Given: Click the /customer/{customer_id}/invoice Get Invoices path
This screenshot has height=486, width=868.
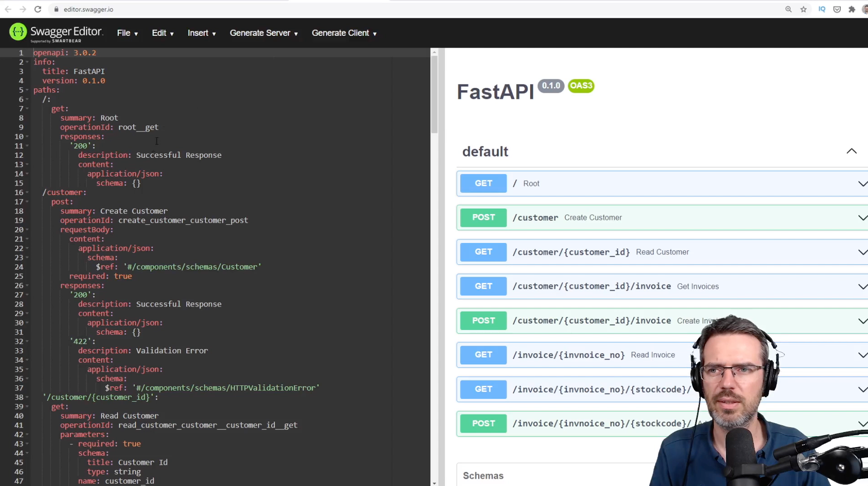Looking at the screenshot, I should tap(592, 286).
